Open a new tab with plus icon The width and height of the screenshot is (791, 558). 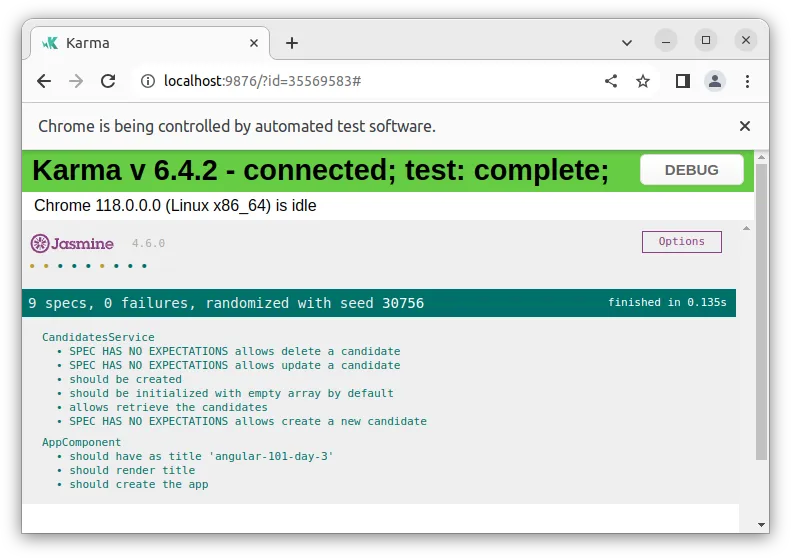292,43
